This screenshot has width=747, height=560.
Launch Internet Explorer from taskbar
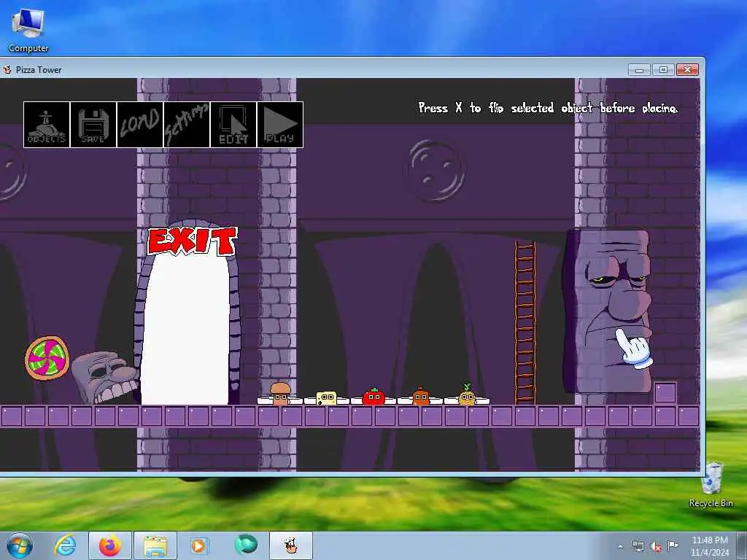pos(65,545)
